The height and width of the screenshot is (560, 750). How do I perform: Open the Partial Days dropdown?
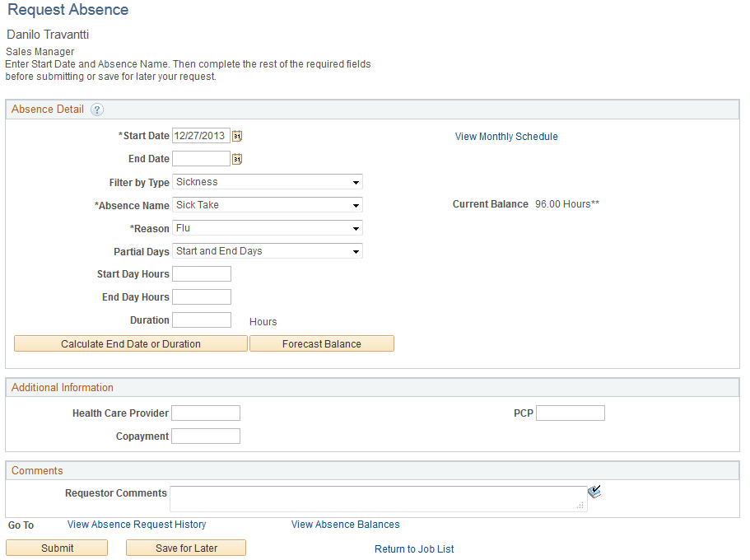[355, 250]
